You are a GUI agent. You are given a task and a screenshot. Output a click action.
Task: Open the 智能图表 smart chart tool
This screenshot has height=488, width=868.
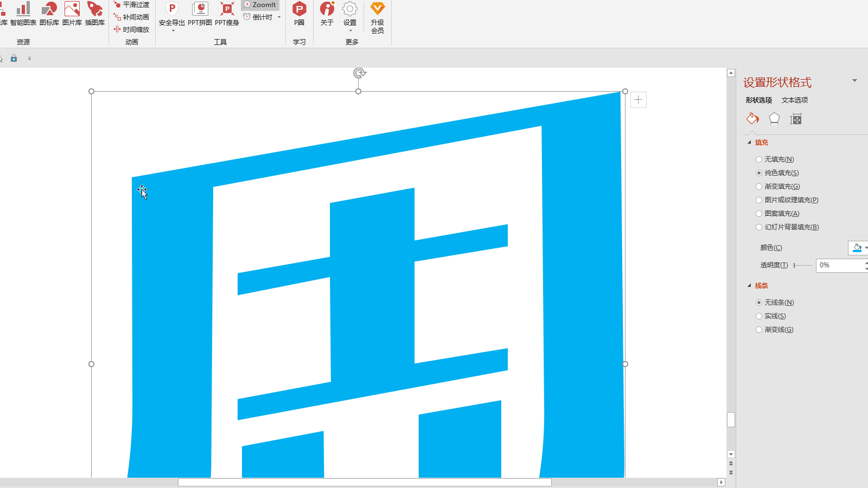click(x=23, y=14)
